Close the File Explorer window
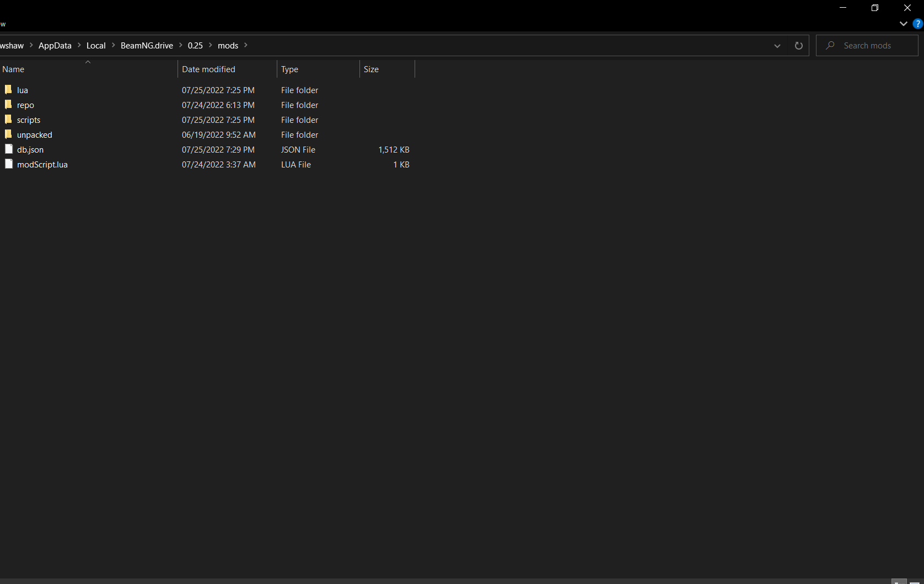 click(907, 8)
